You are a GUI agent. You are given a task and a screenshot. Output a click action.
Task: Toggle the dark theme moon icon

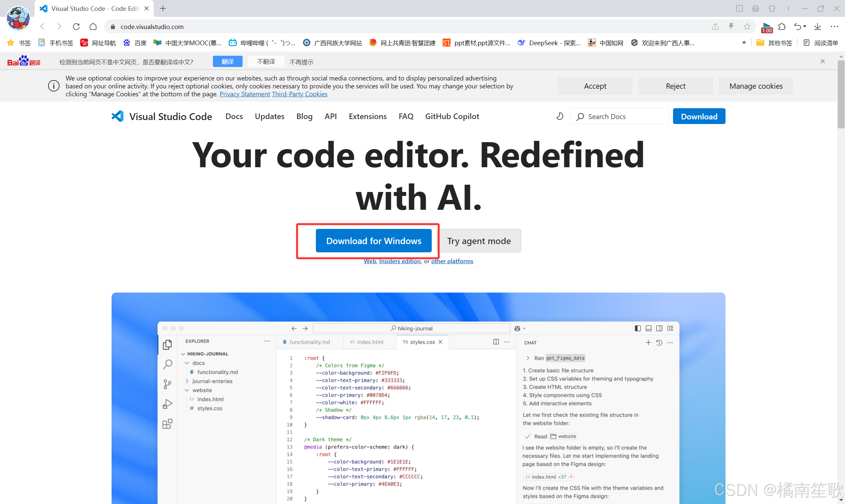click(x=559, y=116)
